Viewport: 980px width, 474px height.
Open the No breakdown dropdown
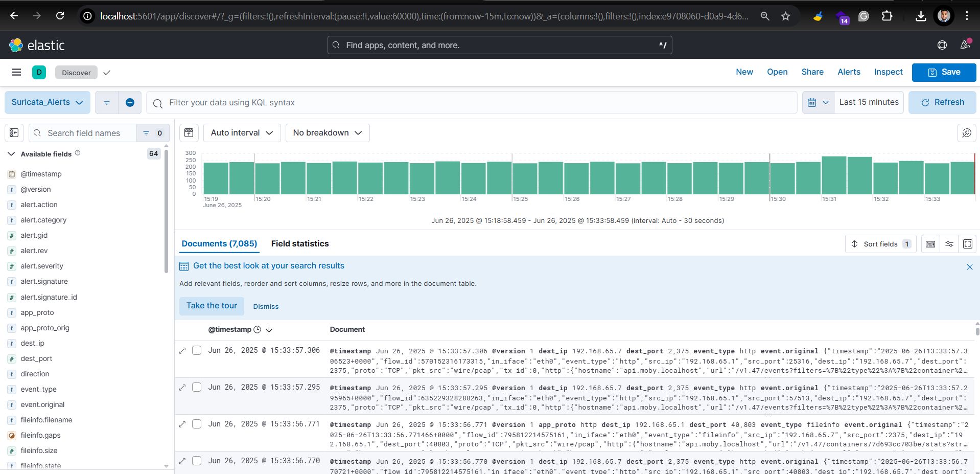328,133
